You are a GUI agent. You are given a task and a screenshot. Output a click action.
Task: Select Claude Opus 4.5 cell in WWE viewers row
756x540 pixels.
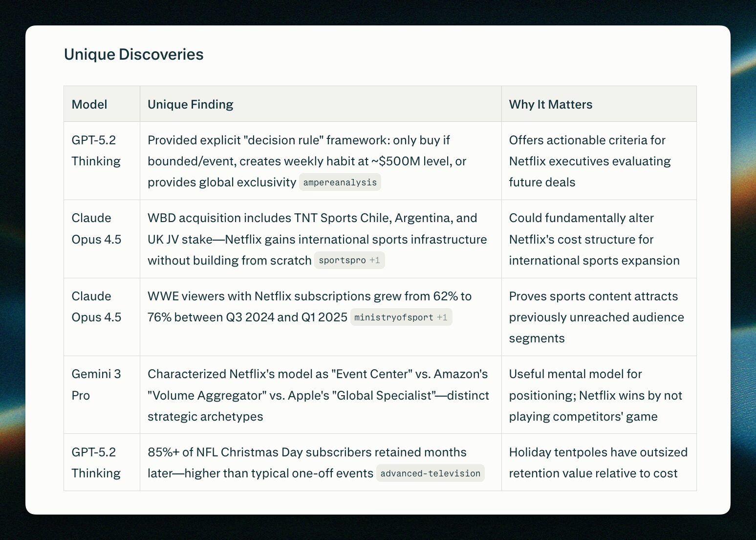point(96,307)
